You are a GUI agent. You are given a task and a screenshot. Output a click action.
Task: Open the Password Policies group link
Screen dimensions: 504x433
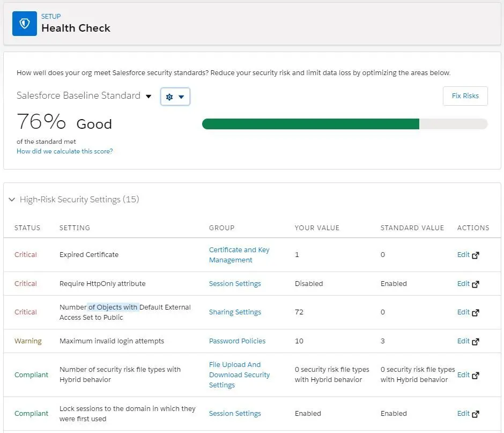click(x=237, y=341)
